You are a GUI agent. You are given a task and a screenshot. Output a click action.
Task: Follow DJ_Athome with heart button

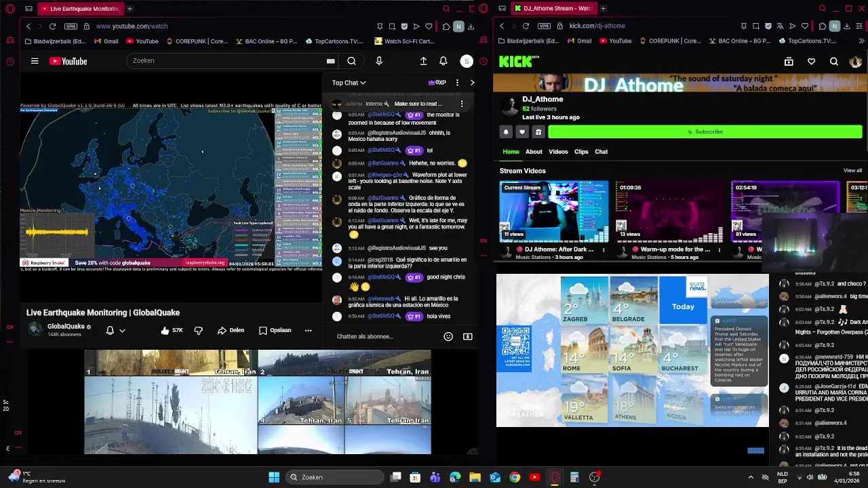point(522,132)
